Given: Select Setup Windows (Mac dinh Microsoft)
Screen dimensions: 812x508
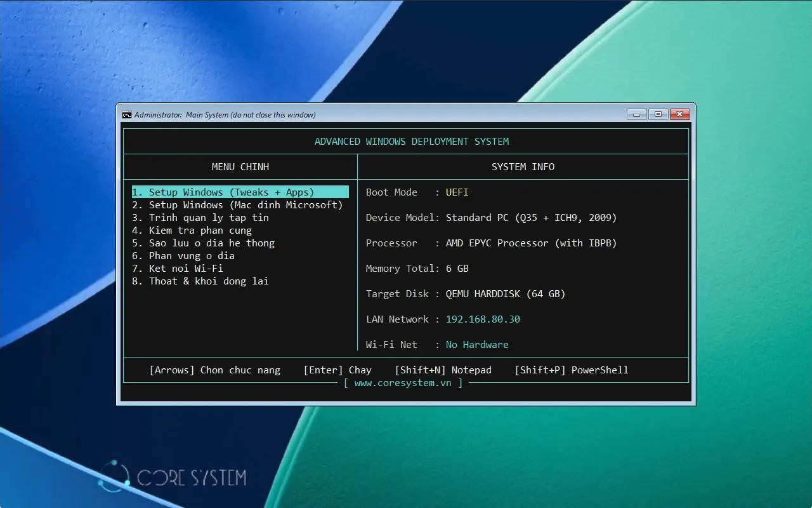Looking at the screenshot, I should pyautogui.click(x=237, y=204).
